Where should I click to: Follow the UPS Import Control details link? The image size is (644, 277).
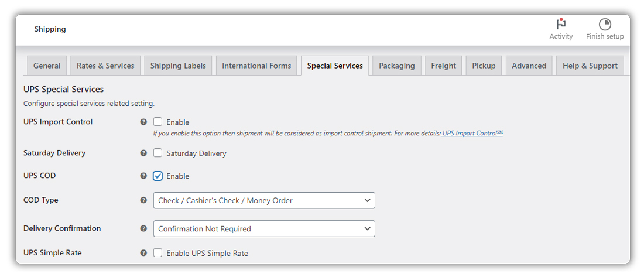pos(472,133)
